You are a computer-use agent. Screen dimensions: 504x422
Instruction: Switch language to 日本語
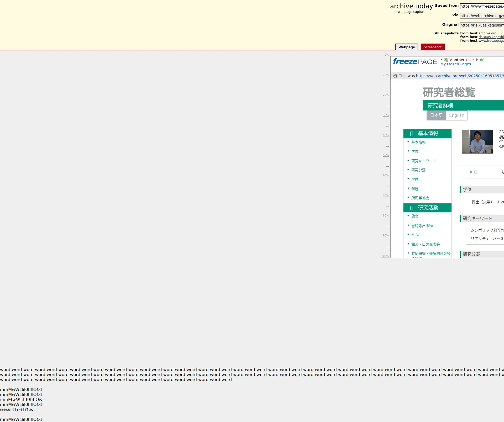436,115
